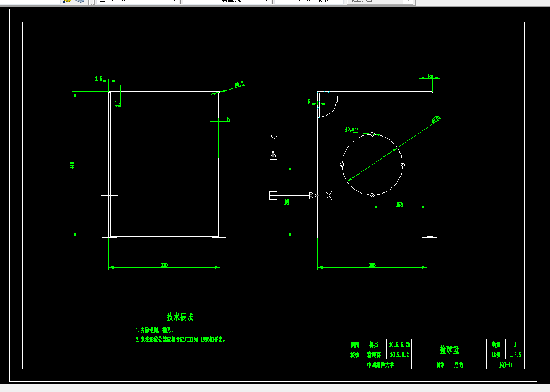Click the 尼龙 material value
550x392 pixels.
[x=459, y=365]
